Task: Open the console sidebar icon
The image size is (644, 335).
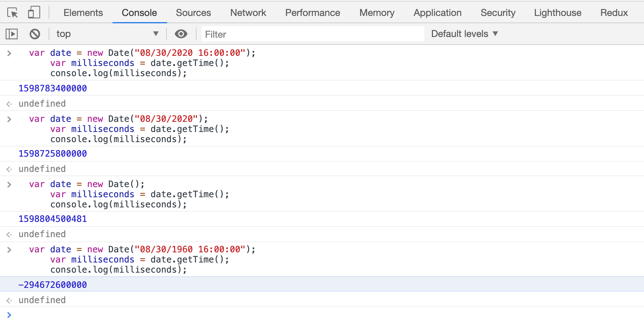Action: [11, 34]
